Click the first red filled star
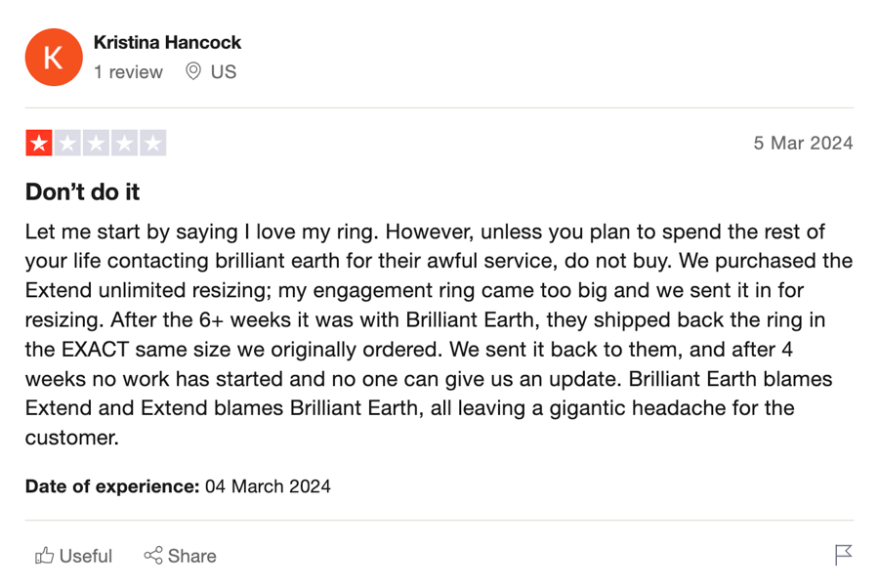 [x=39, y=143]
